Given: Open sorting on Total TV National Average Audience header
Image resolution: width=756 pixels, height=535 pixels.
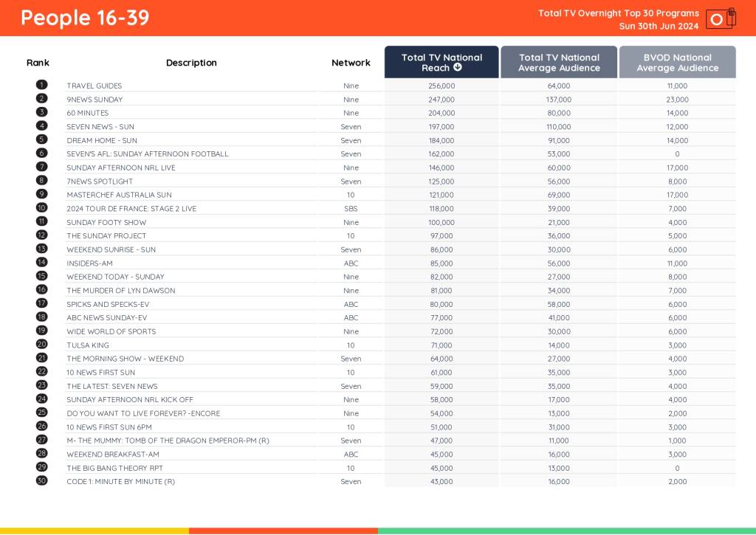Looking at the screenshot, I should 559,62.
